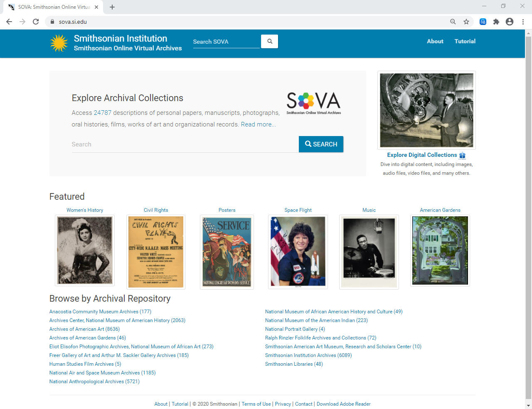Open Archives of American Art repository link
The image size is (532, 409).
(x=84, y=329)
